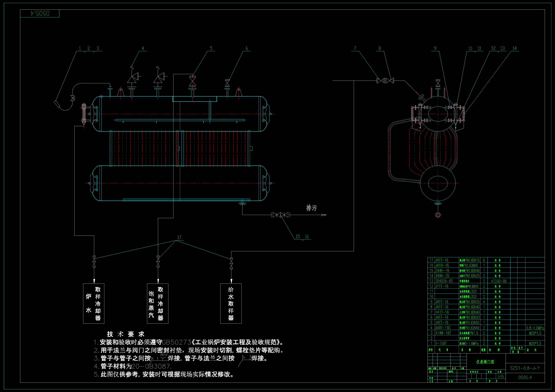This screenshot has height=392, width=555.
Task: Select the name cell 水位计PN1.6DN25
Action: point(469,276)
